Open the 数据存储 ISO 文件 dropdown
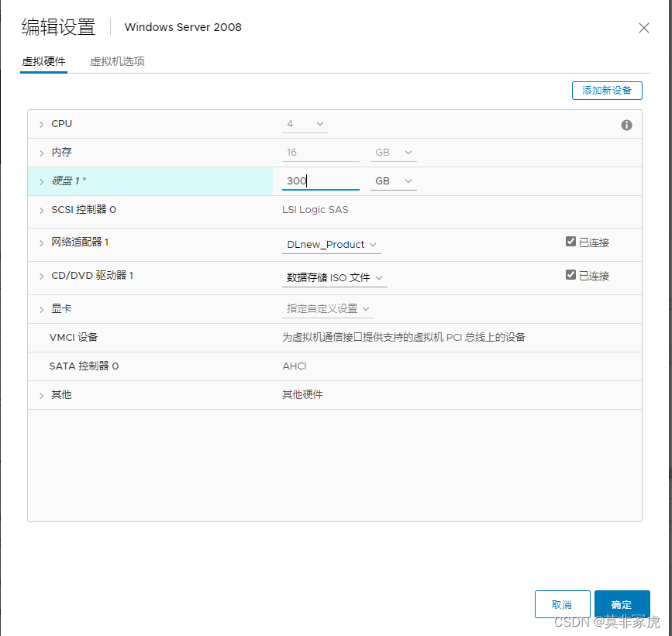Screen dimensions: 672x636 point(335,277)
